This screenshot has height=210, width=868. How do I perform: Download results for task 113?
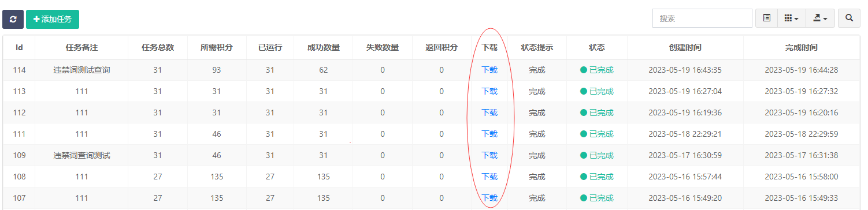click(x=489, y=91)
